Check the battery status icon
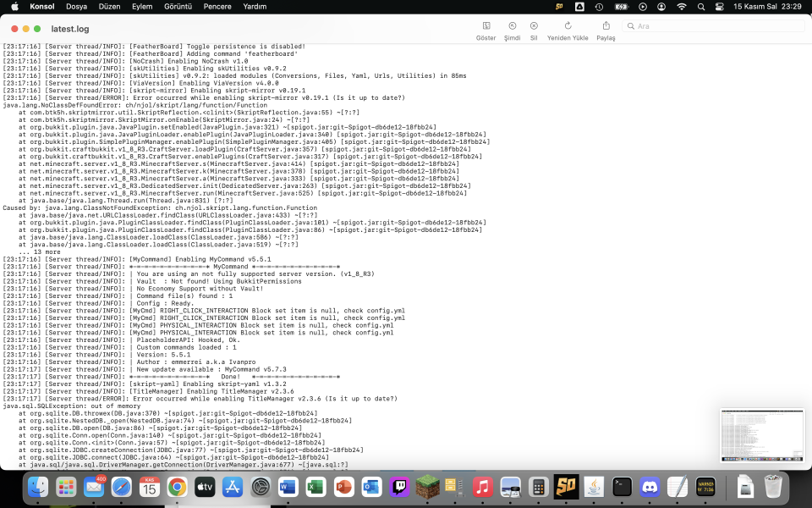This screenshot has height=508, width=812. [x=621, y=7]
